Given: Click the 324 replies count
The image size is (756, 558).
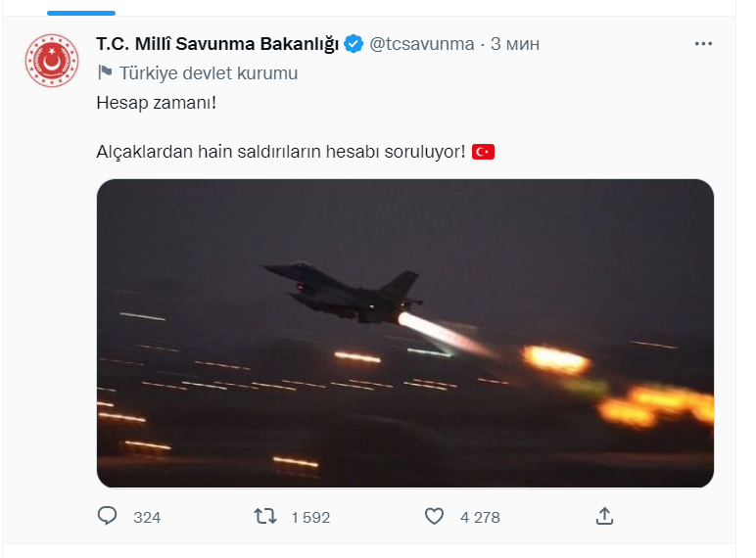Looking at the screenshot, I should [x=147, y=517].
